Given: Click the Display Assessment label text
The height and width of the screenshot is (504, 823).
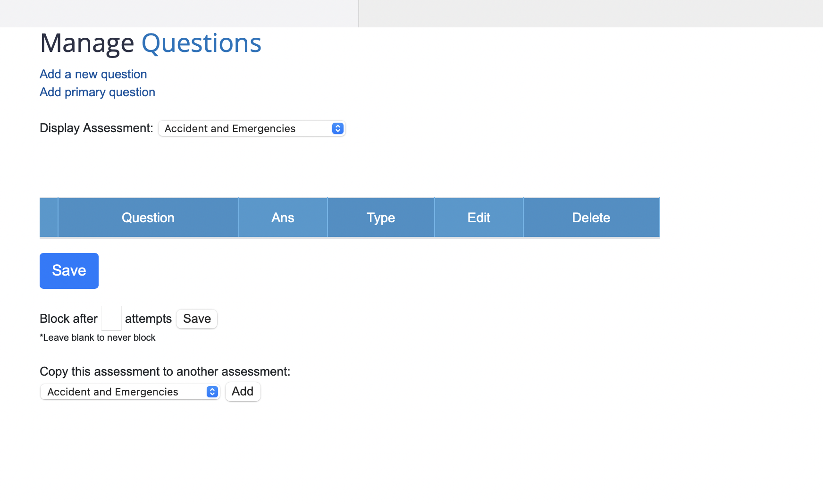Looking at the screenshot, I should [x=96, y=128].
